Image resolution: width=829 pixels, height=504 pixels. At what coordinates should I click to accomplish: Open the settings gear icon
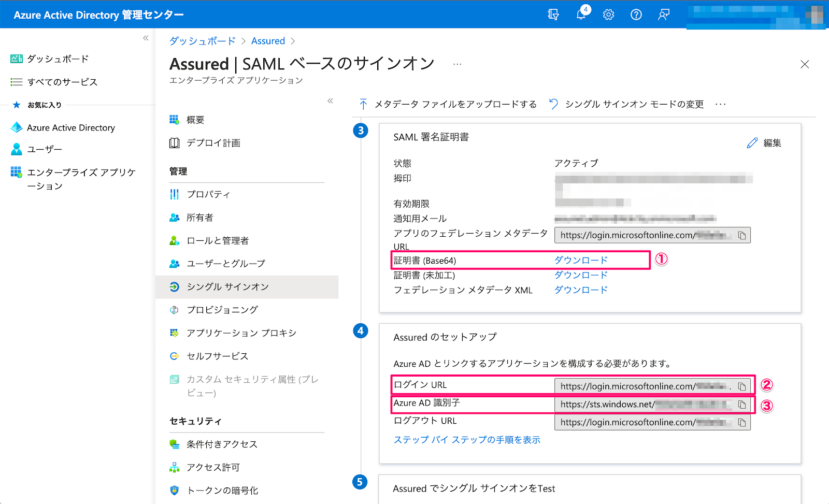pyautogui.click(x=609, y=15)
